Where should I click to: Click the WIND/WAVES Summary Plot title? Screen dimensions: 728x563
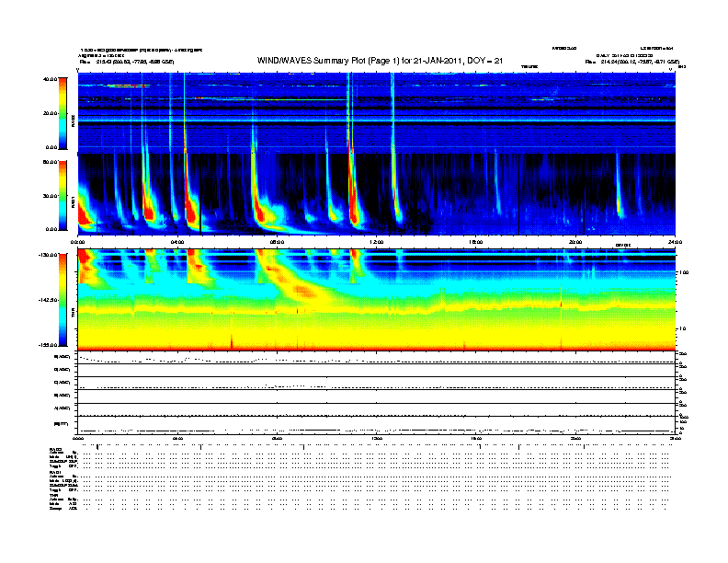pos(380,61)
